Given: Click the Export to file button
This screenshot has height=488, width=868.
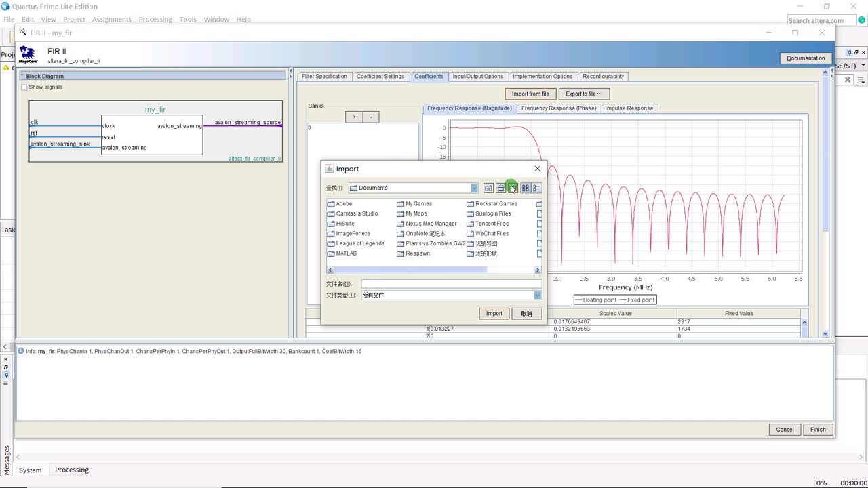Looking at the screenshot, I should [584, 94].
